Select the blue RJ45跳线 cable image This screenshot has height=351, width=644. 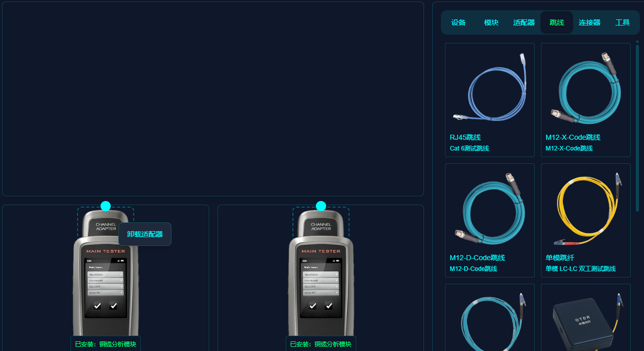(489, 88)
